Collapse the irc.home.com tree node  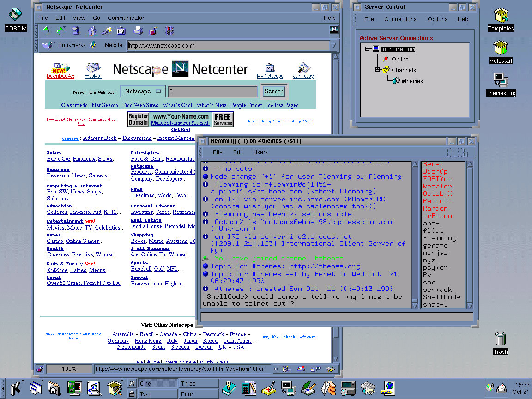pos(367,49)
